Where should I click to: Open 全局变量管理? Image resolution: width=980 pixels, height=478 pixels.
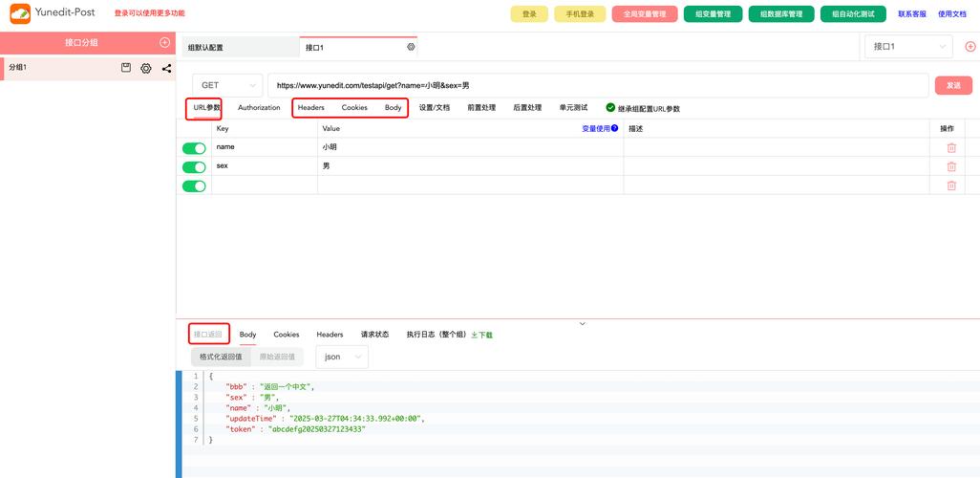[645, 13]
